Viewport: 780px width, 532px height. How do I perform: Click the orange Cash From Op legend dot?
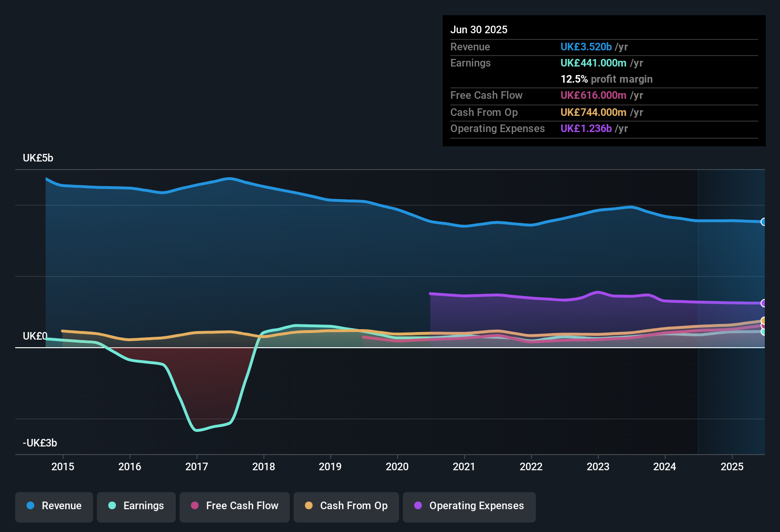tap(309, 506)
